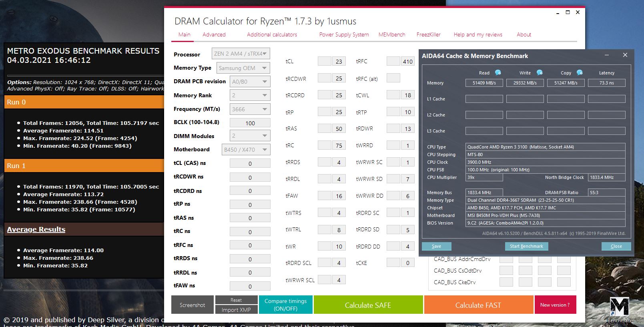
Task: Click the tRAS value field showing 50
Action: point(339,128)
